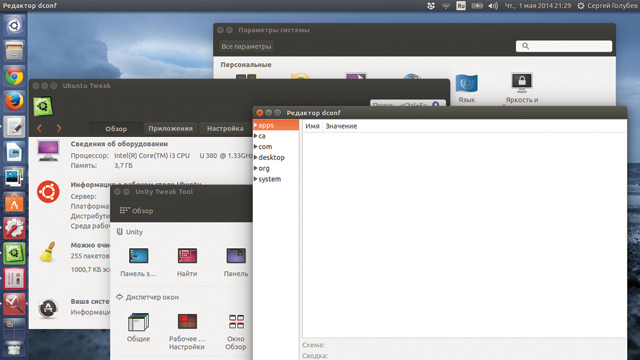Open Ubuntu Dash home from launcher
Image resolution: width=640 pixels, height=360 pixels.
point(14,26)
